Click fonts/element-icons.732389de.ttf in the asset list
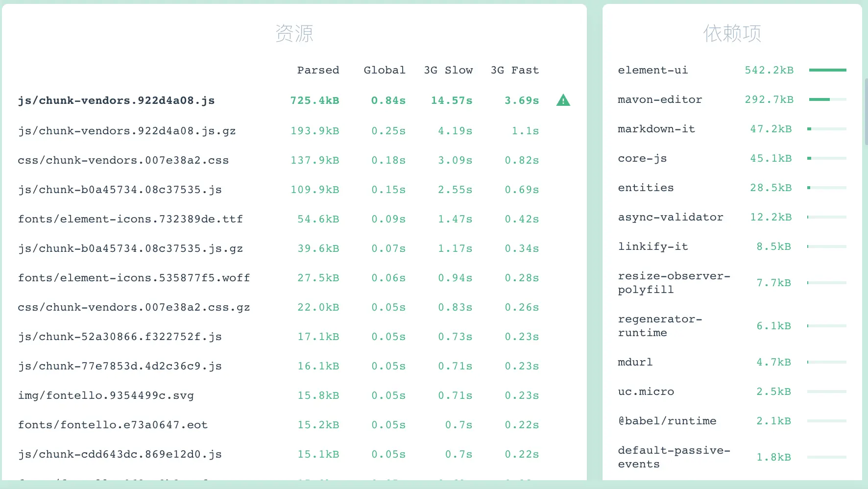The image size is (868, 489). [130, 219]
